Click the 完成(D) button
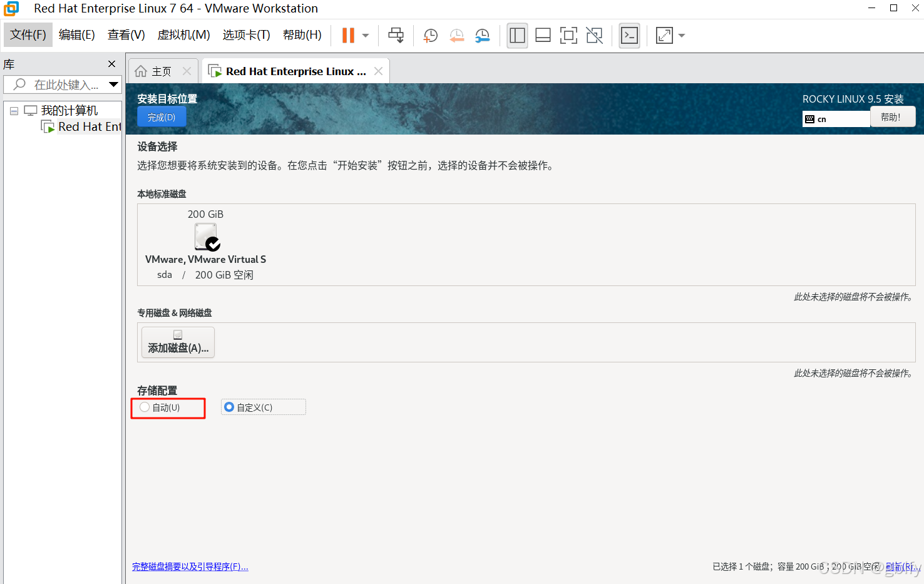 162,117
